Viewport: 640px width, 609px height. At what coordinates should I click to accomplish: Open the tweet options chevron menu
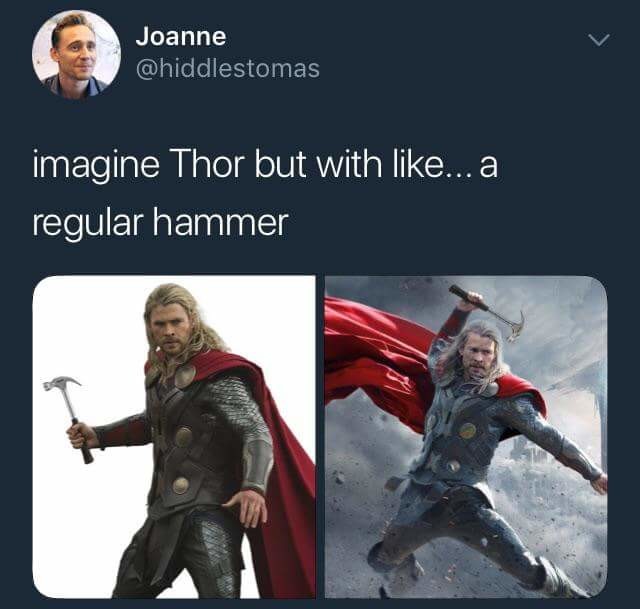(599, 40)
